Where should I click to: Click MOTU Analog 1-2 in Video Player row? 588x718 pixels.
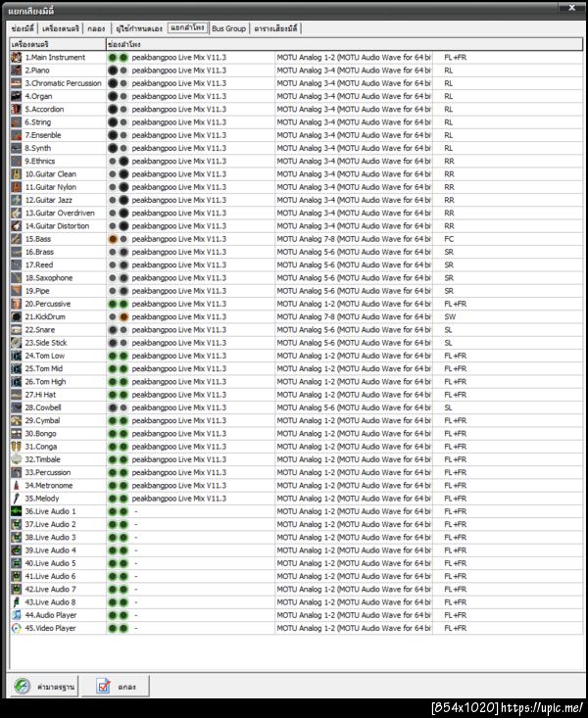tap(354, 628)
